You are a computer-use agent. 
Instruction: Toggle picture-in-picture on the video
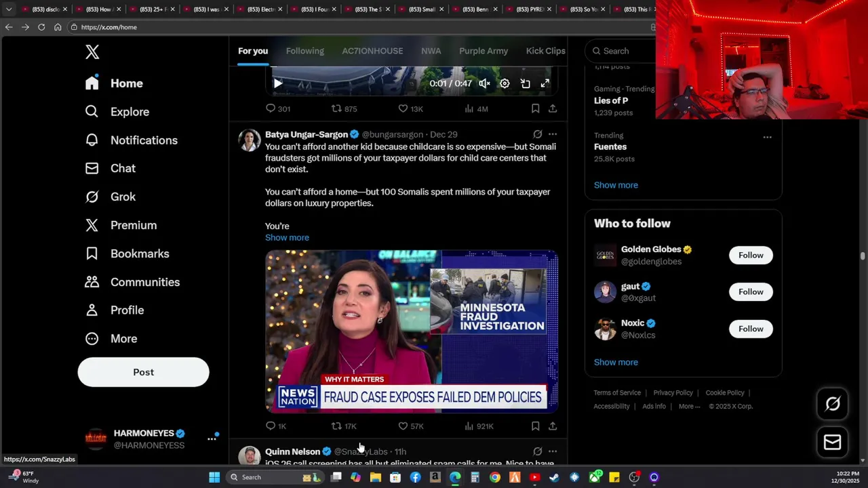coord(525,83)
